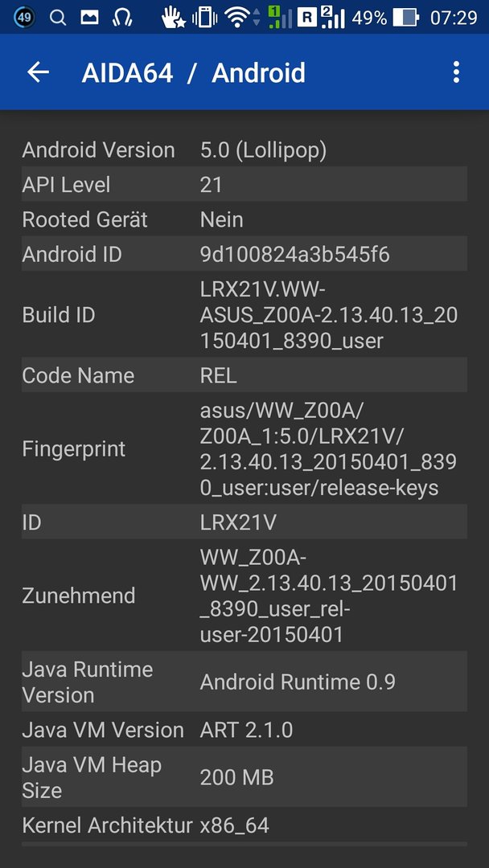Tap the battery level icon

click(x=406, y=18)
